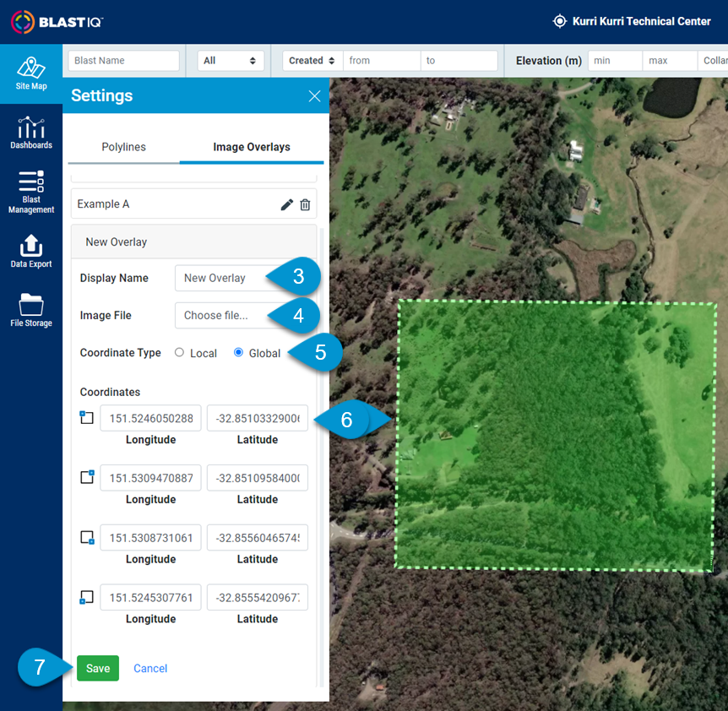The image size is (728, 711).
Task: Edit bottom-left Longitude 151.5245307761
Action: [x=151, y=598]
